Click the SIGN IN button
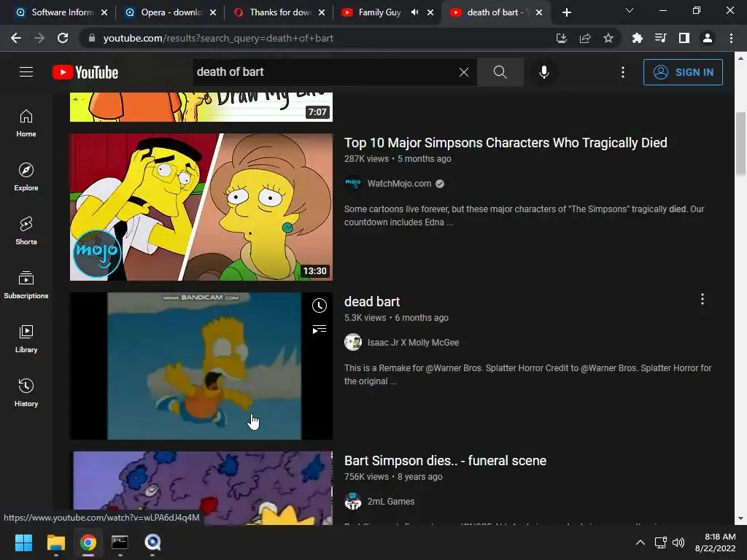Screen dimensions: 747x560 pyautogui.click(x=683, y=72)
